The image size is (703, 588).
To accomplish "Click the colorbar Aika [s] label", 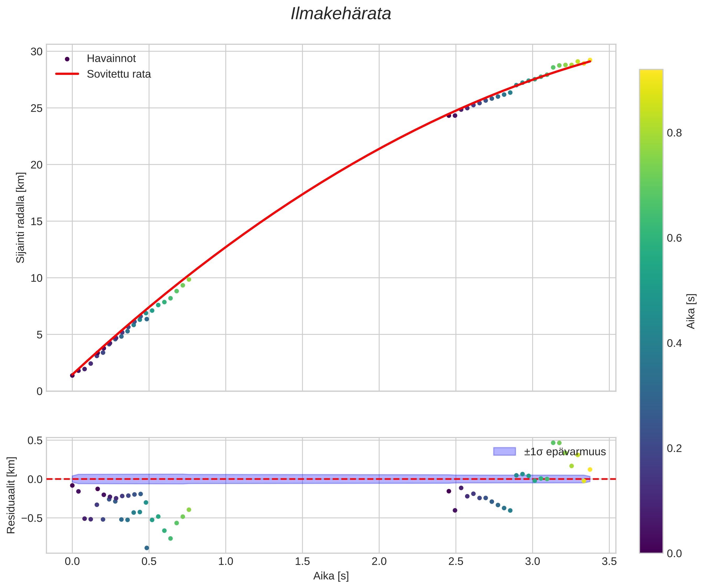I will pyautogui.click(x=691, y=311).
